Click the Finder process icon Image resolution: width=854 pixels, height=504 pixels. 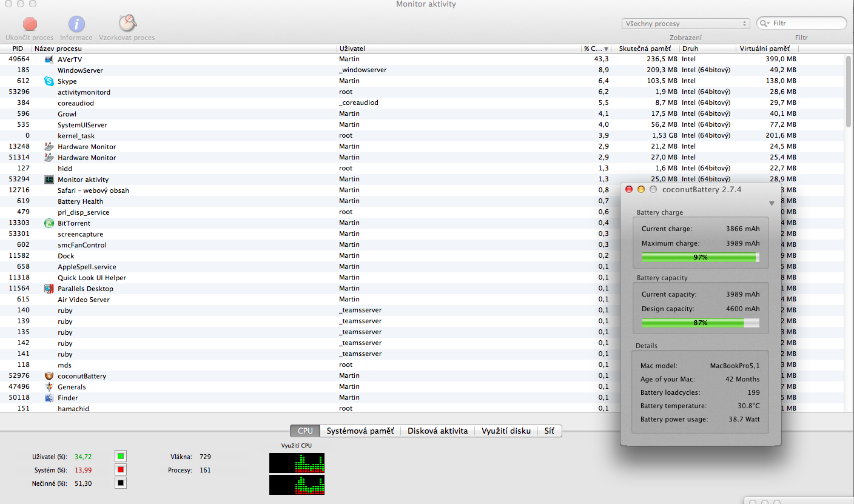(x=49, y=398)
